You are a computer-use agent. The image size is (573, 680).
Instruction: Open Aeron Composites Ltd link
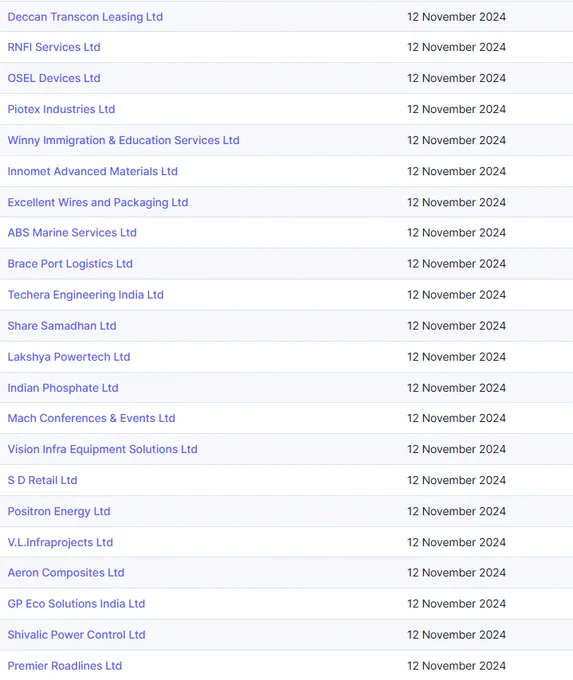(x=66, y=573)
